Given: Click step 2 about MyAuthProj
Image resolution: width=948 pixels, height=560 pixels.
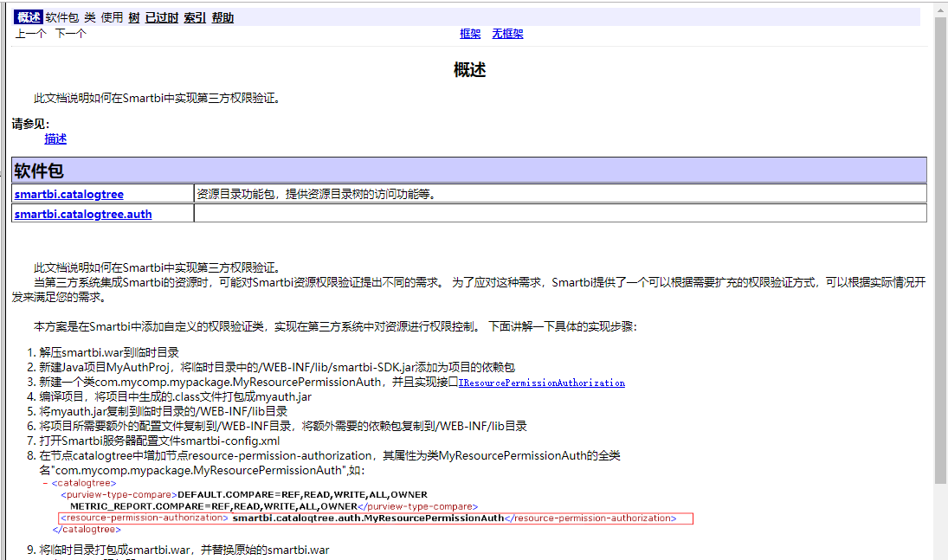Looking at the screenshot, I should pyautogui.click(x=277, y=367).
